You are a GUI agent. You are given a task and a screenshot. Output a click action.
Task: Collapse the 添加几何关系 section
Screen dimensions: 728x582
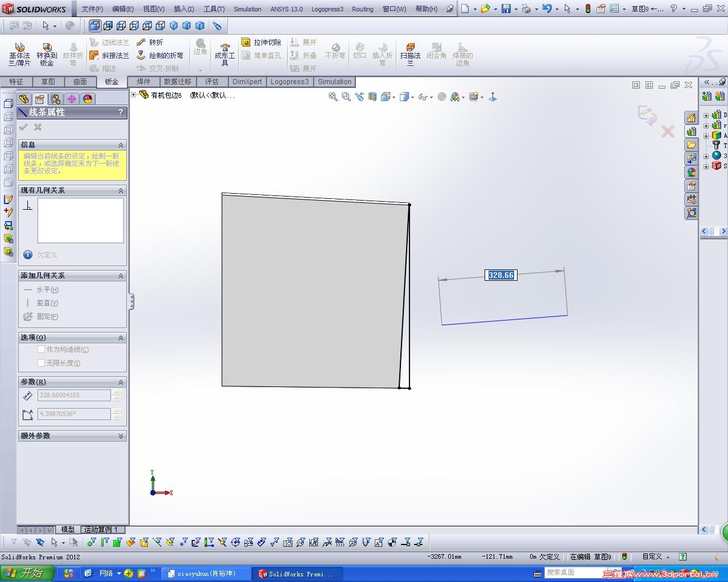click(x=121, y=276)
